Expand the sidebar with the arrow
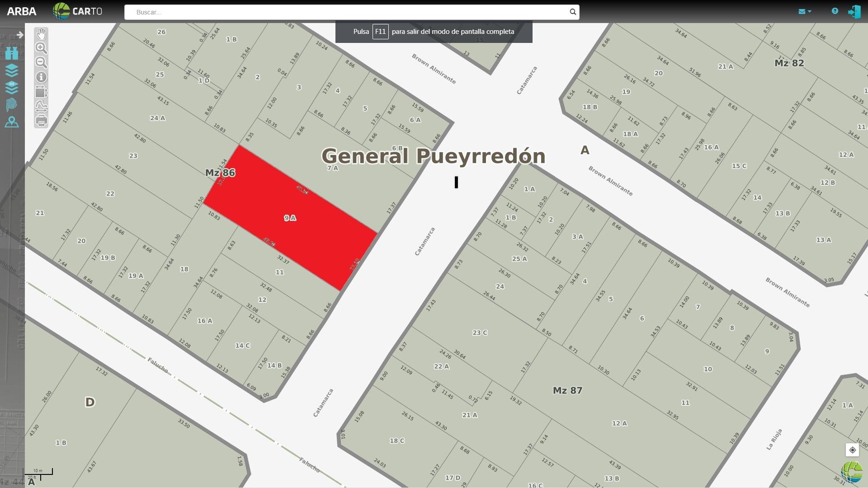 (x=20, y=35)
